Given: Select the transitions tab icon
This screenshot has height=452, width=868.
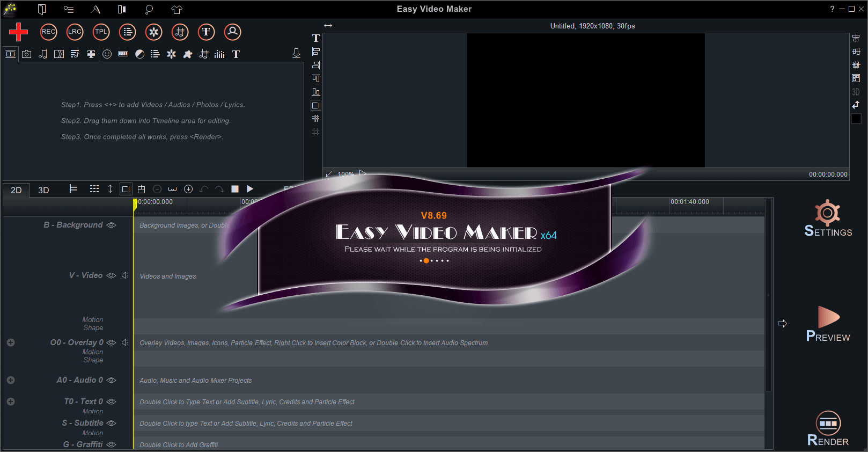Looking at the screenshot, I should click(x=59, y=54).
